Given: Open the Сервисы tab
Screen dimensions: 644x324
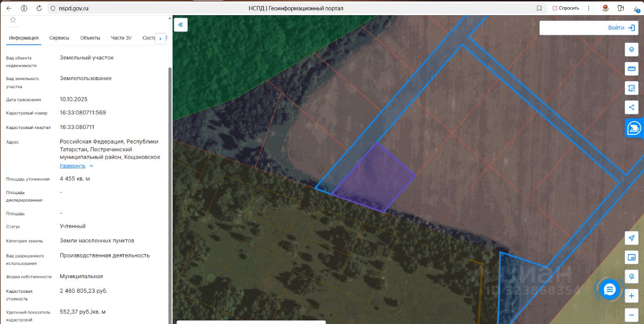Looking at the screenshot, I should (x=59, y=38).
